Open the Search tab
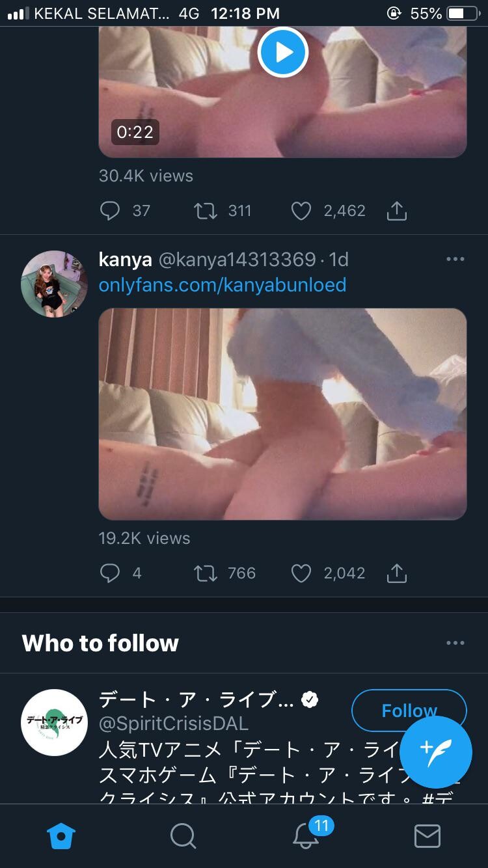 (x=183, y=836)
